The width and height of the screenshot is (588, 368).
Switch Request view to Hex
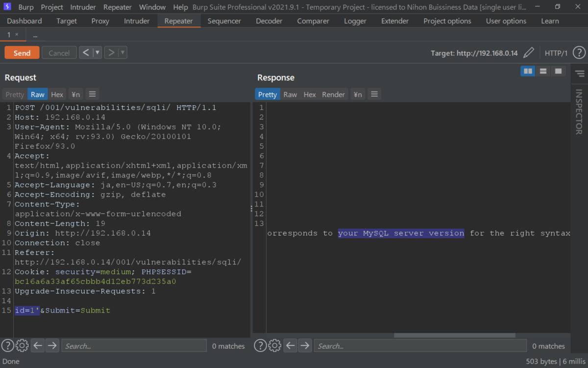pyautogui.click(x=57, y=94)
